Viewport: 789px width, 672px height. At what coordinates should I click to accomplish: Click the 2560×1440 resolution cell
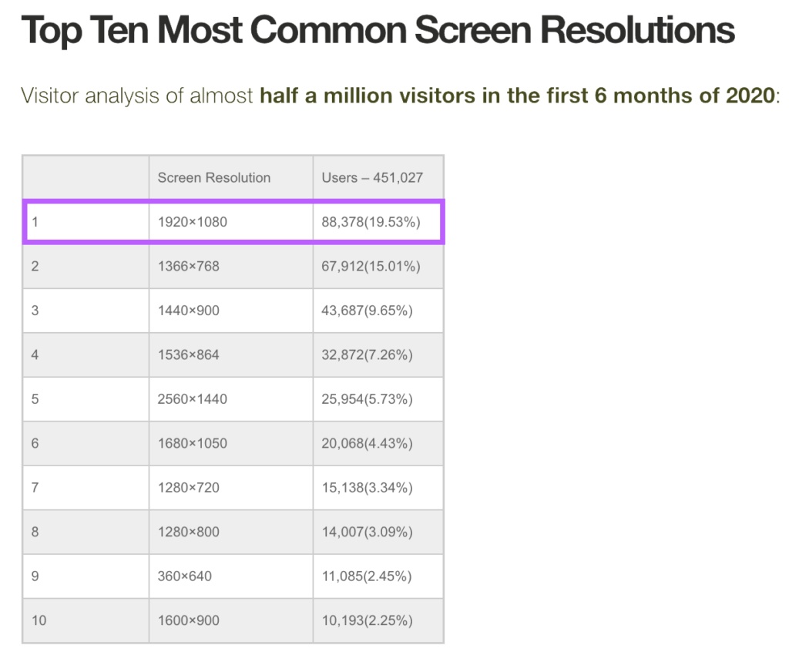coord(193,399)
